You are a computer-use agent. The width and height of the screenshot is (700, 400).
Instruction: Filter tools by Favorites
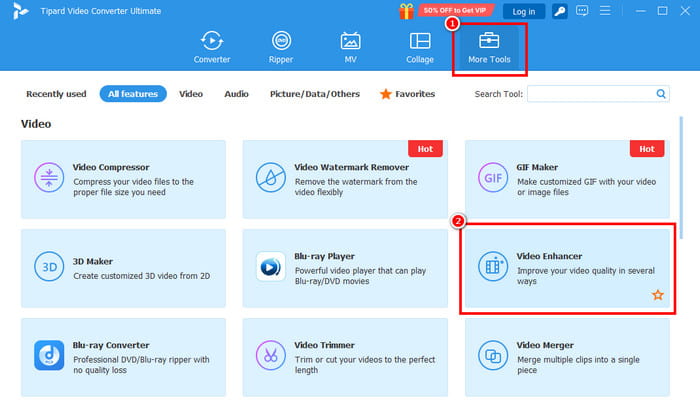coord(408,94)
